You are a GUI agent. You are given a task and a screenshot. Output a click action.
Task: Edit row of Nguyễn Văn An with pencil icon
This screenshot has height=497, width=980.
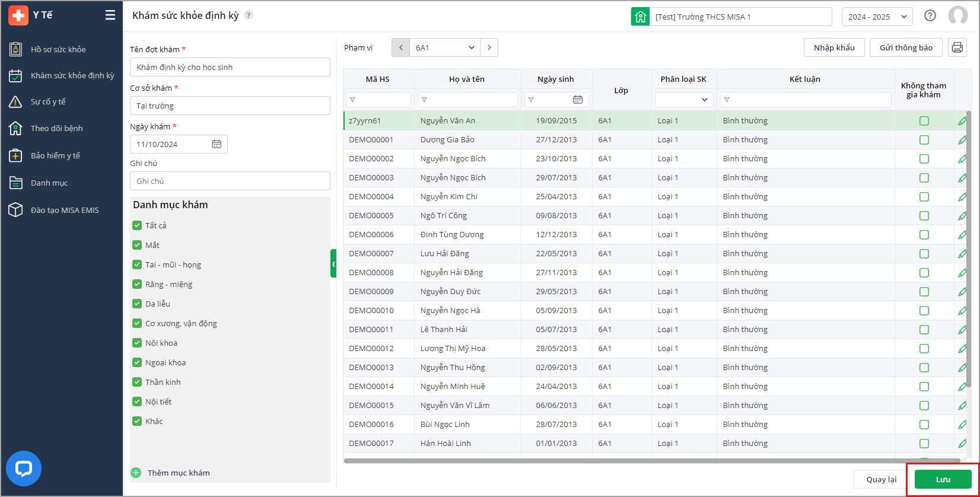point(962,121)
